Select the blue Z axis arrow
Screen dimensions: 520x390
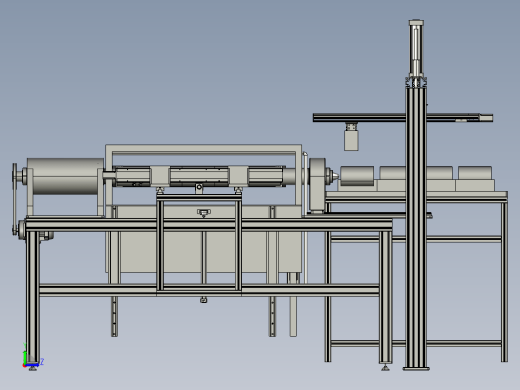click(33, 365)
